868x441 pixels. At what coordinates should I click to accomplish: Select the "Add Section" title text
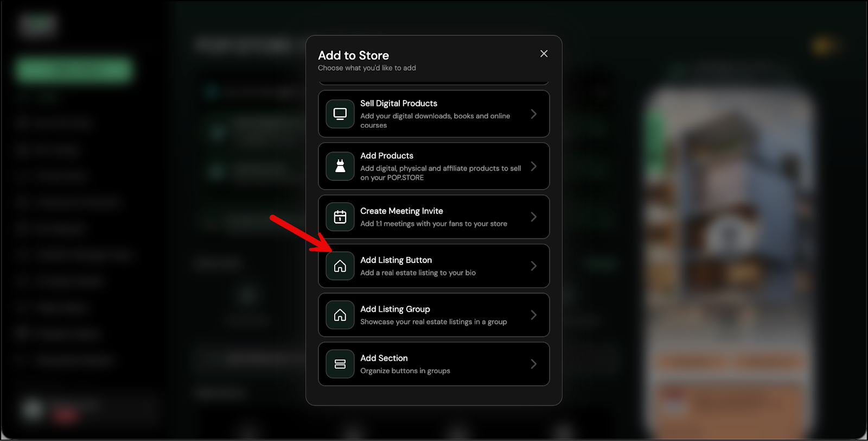coord(384,358)
